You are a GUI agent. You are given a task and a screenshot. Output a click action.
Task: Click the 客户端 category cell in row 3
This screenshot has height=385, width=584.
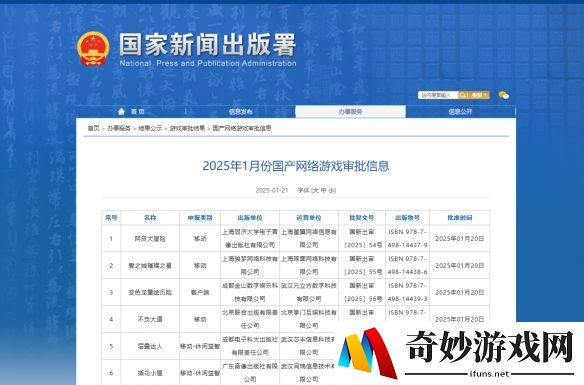pyautogui.click(x=200, y=292)
